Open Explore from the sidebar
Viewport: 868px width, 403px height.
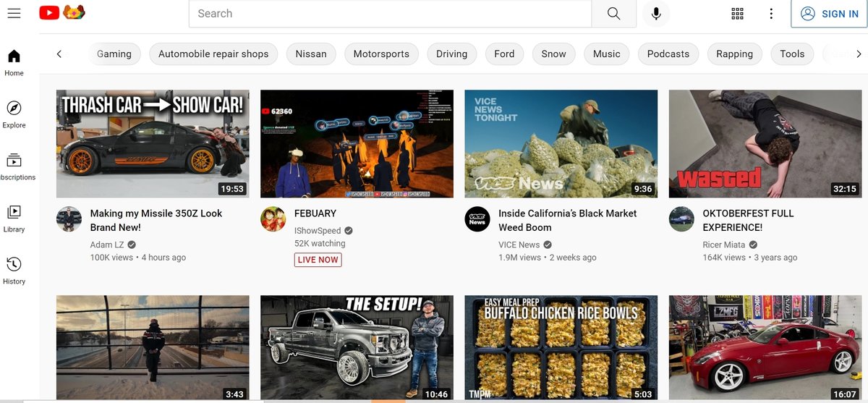(x=14, y=114)
